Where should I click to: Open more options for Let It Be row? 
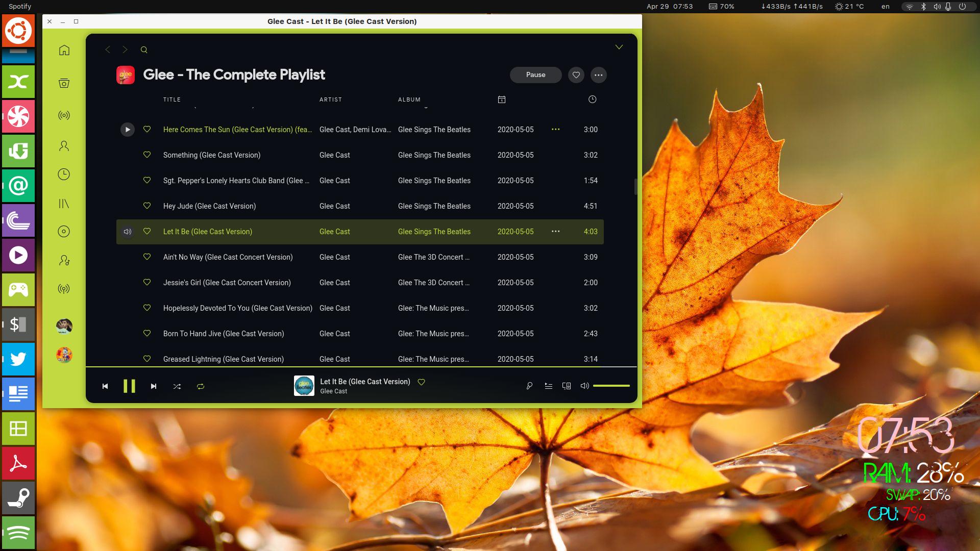[556, 232]
